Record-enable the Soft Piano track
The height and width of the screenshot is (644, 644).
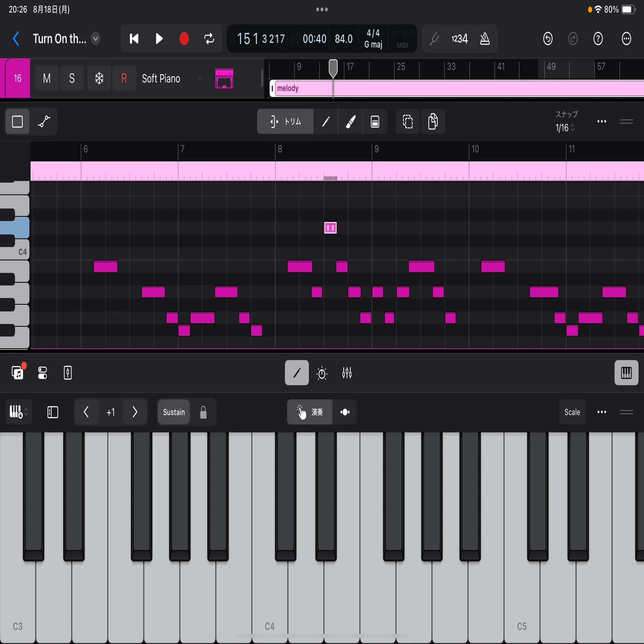click(x=124, y=79)
